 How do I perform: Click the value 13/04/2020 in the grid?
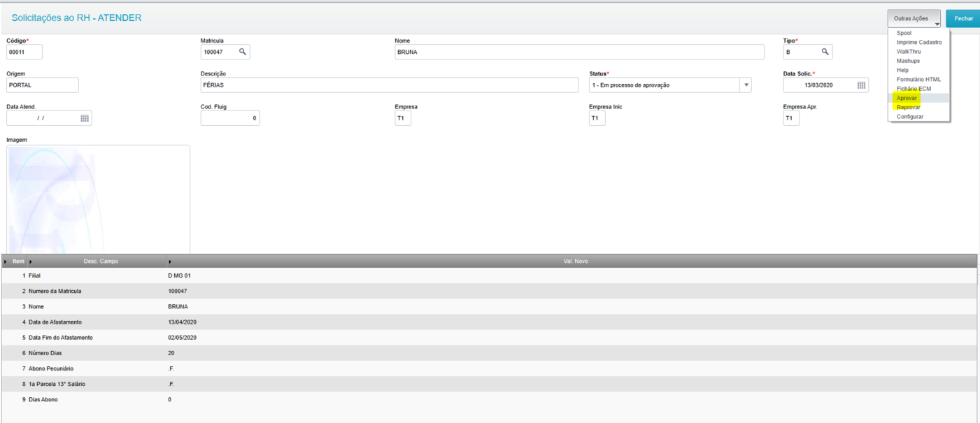click(x=183, y=322)
